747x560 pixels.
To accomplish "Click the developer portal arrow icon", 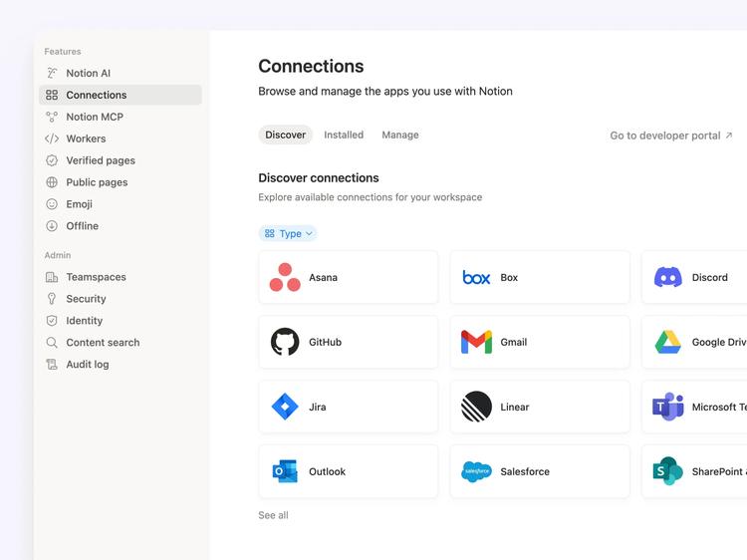I will click(x=728, y=136).
